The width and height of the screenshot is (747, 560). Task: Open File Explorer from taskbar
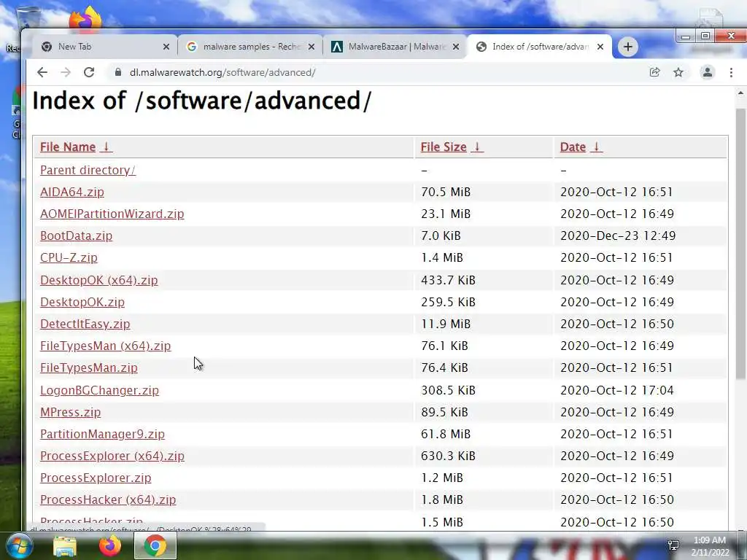[x=65, y=545]
